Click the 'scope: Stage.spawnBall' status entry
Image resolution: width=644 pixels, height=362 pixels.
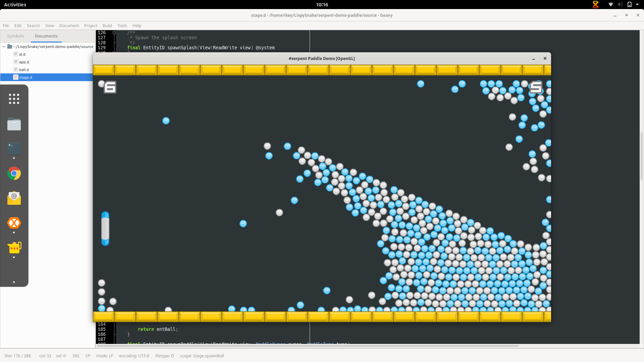[x=202, y=356]
